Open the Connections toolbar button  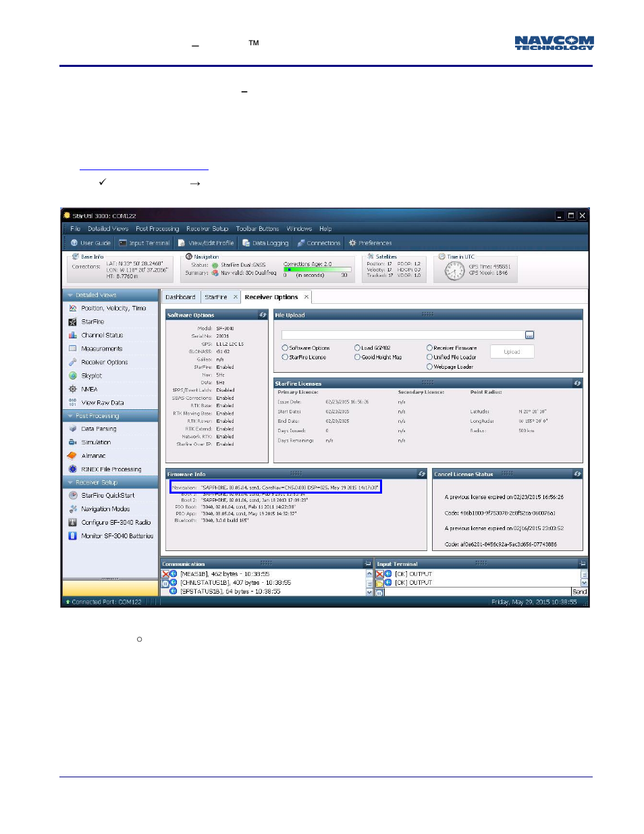319,243
